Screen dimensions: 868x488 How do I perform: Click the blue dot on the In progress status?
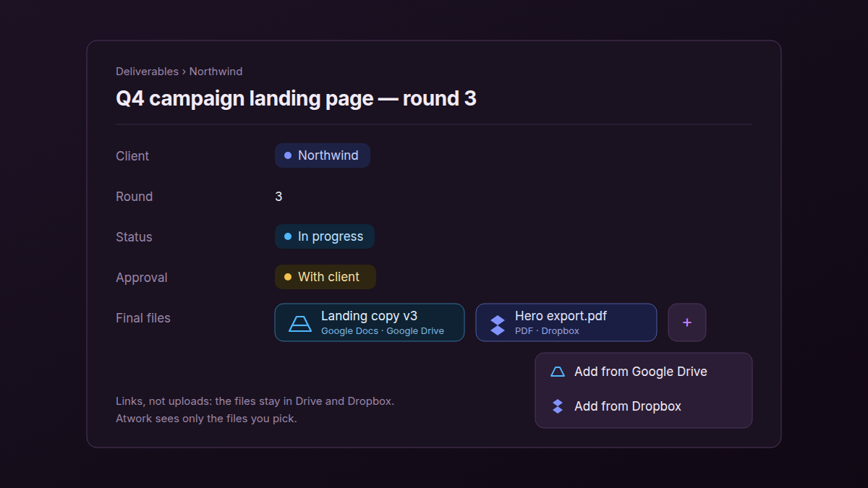pyautogui.click(x=288, y=236)
